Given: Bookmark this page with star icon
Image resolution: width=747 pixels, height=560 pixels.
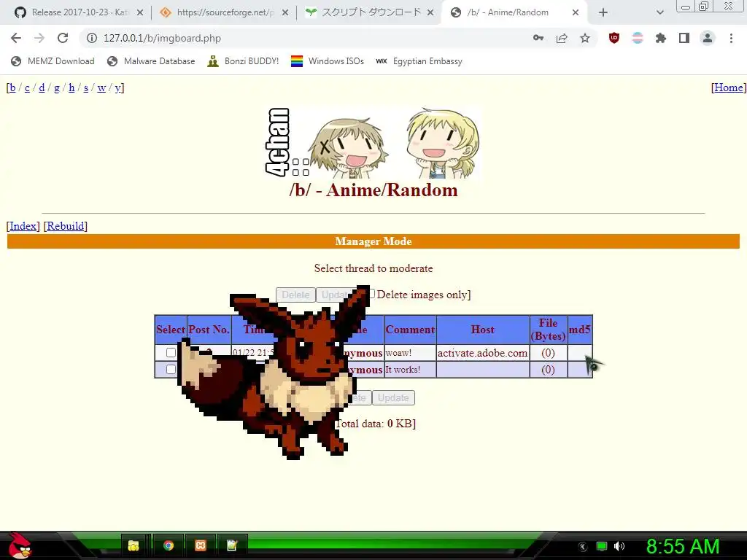Looking at the screenshot, I should [585, 38].
